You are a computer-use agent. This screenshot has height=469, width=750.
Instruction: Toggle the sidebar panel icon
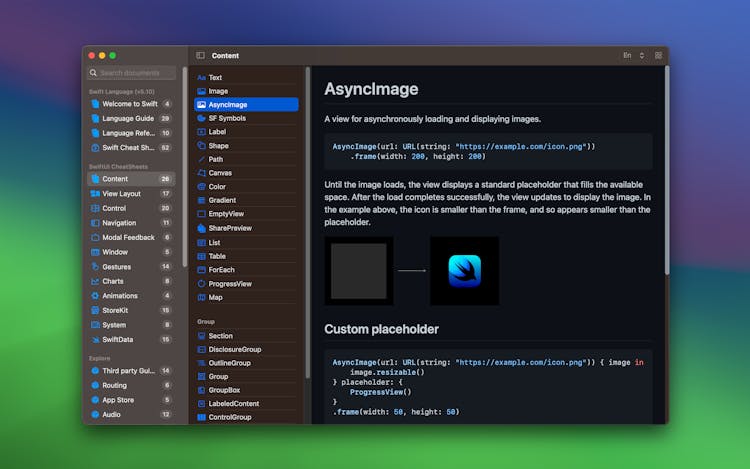pyautogui.click(x=200, y=56)
